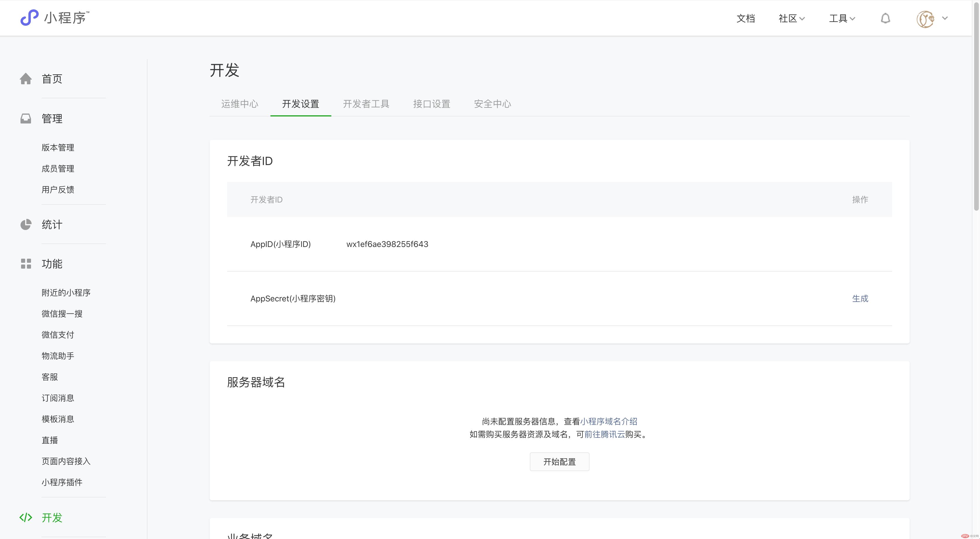Click the 管理 inbox tray icon
This screenshot has width=980, height=539.
point(26,119)
